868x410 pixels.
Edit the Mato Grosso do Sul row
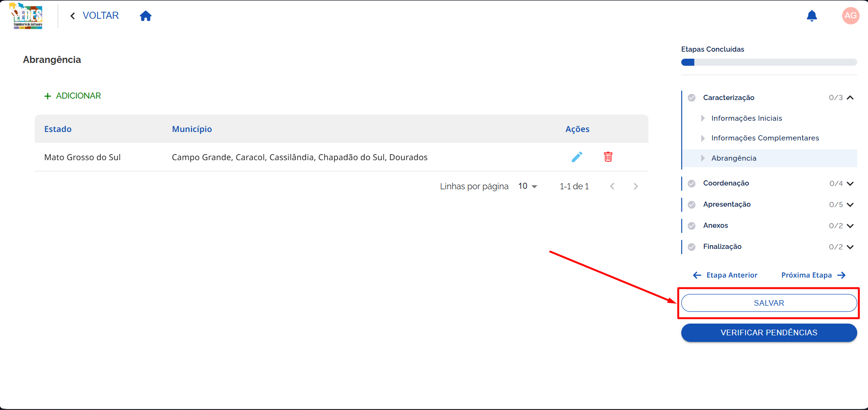pyautogui.click(x=577, y=157)
